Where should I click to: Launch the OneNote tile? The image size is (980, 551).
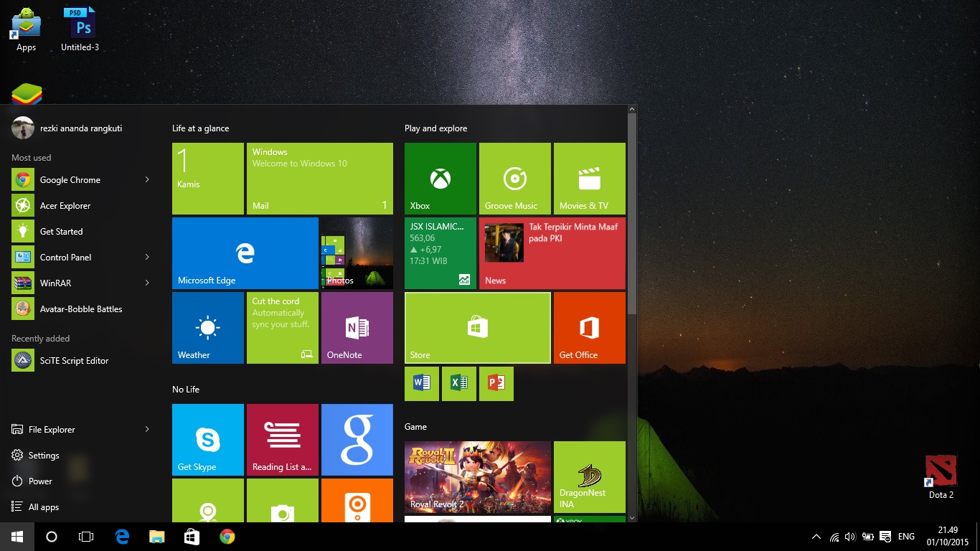tap(357, 327)
